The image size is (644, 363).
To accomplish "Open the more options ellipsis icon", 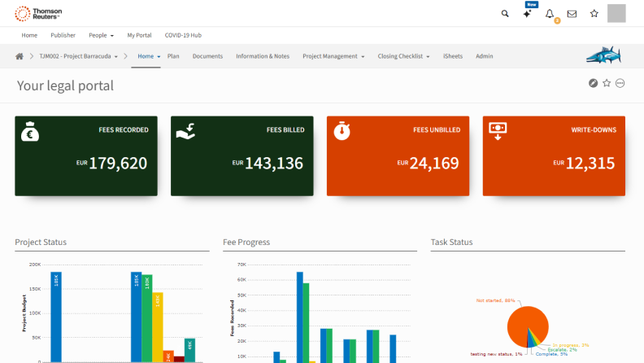I will (x=620, y=83).
